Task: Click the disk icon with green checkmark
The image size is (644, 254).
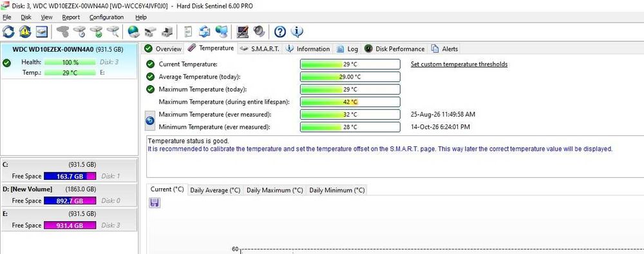Action: (x=96, y=32)
